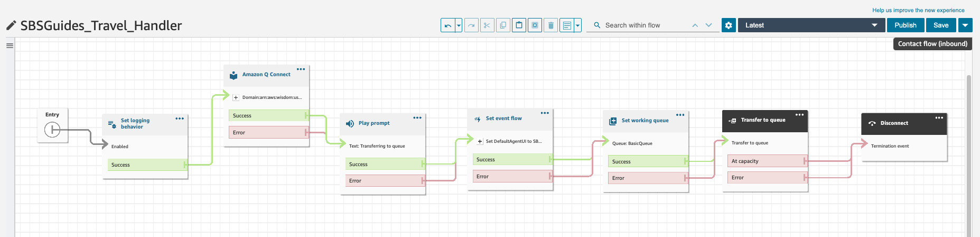980x237 pixels.
Task: Open the Transfer to queue block options menu
Action: point(799,115)
